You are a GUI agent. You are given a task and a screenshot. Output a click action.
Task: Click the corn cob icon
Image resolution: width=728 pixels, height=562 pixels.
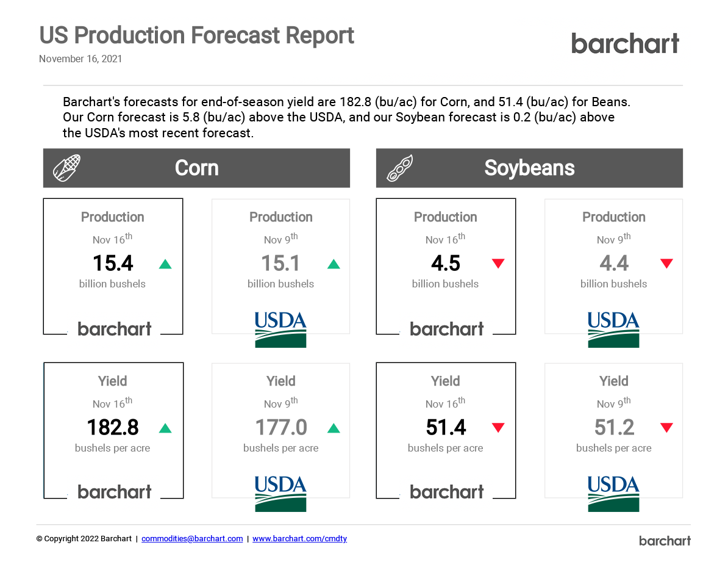pos(66,168)
